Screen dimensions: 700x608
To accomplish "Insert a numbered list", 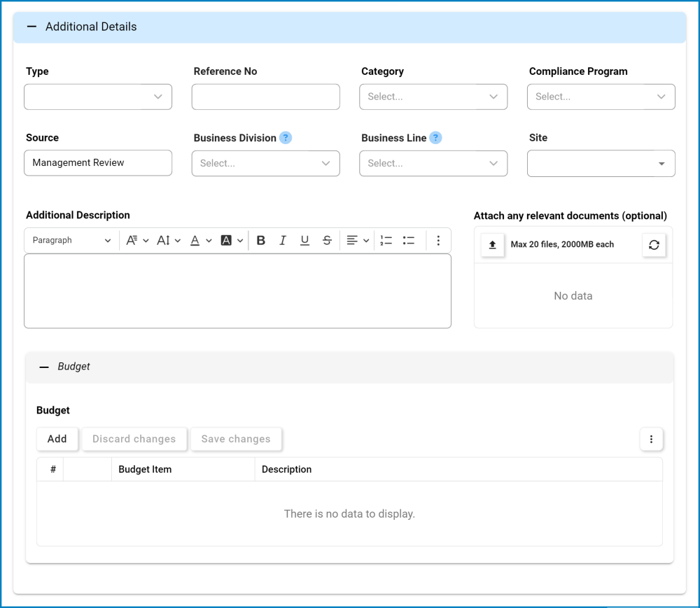I will [x=386, y=241].
